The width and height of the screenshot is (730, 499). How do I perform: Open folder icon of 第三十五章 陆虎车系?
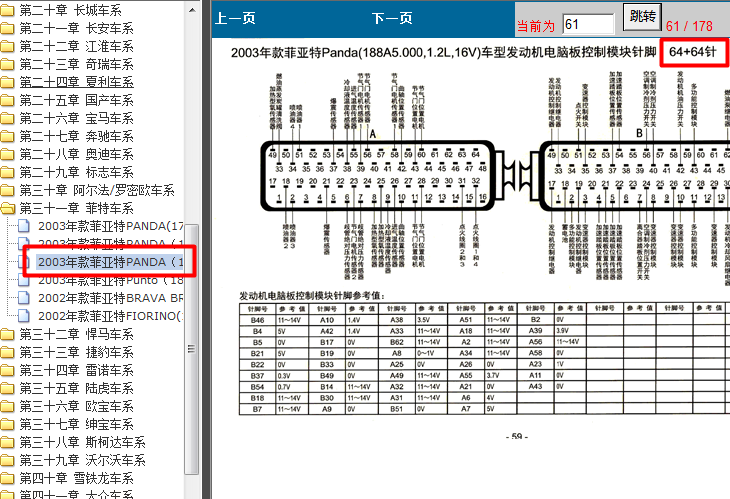pyautogui.click(x=7, y=388)
